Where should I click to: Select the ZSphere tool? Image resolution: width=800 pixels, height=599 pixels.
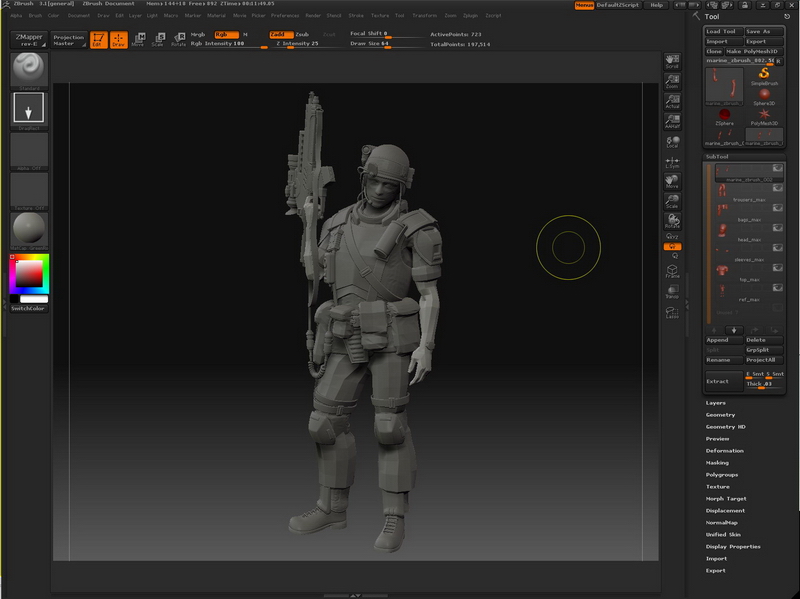click(724, 117)
